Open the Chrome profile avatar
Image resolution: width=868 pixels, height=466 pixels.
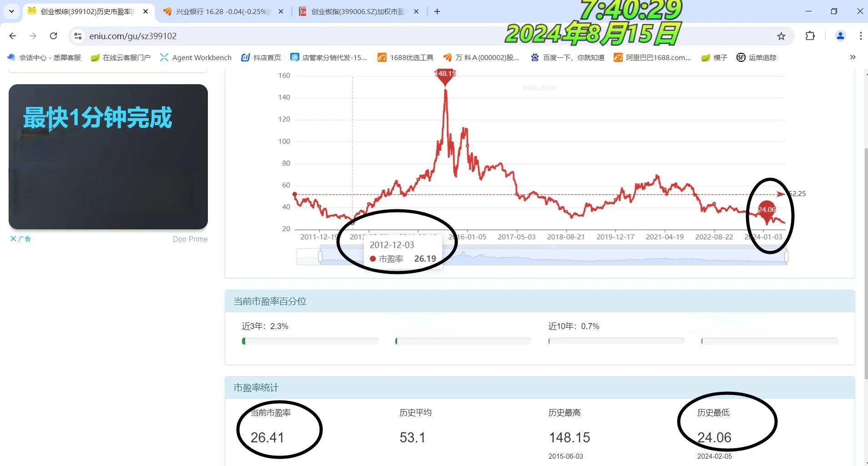point(839,36)
